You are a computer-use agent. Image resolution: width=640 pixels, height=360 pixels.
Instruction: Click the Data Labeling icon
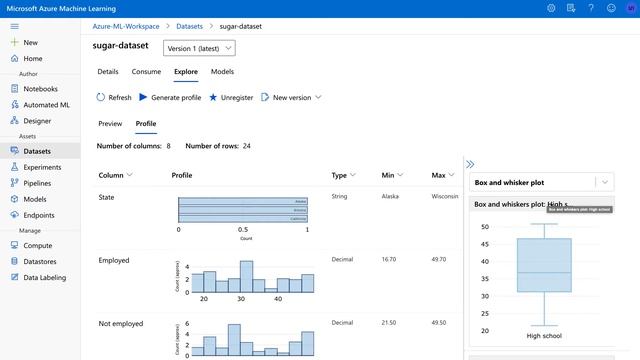click(x=15, y=277)
